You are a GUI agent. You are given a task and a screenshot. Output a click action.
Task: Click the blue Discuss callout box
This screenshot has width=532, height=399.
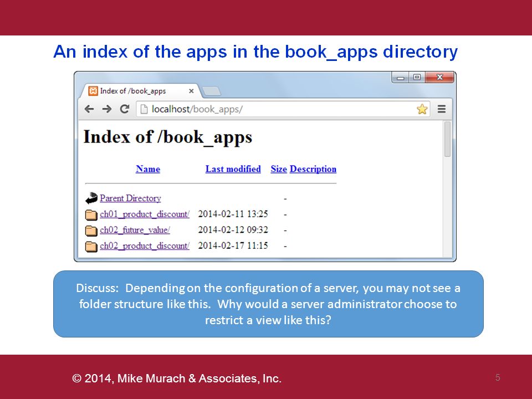click(268, 304)
